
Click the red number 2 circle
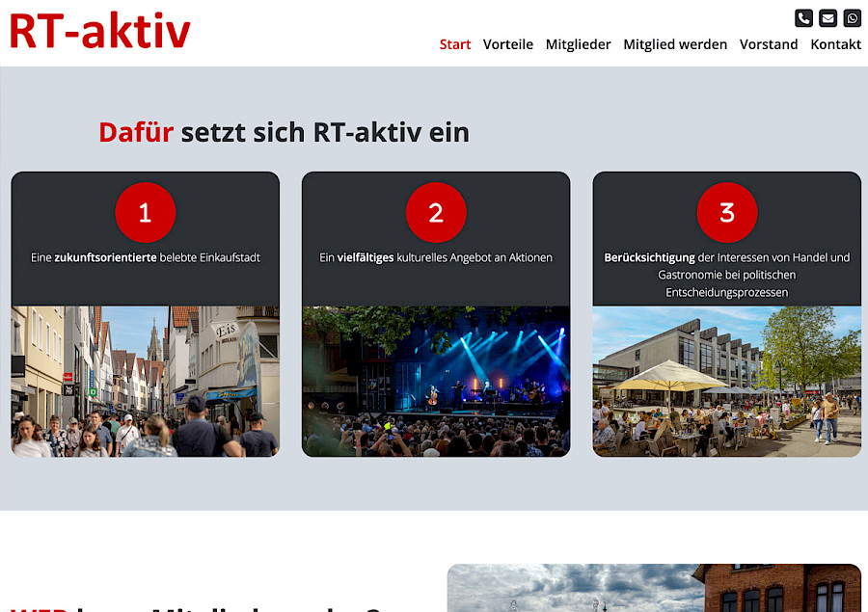coord(436,212)
